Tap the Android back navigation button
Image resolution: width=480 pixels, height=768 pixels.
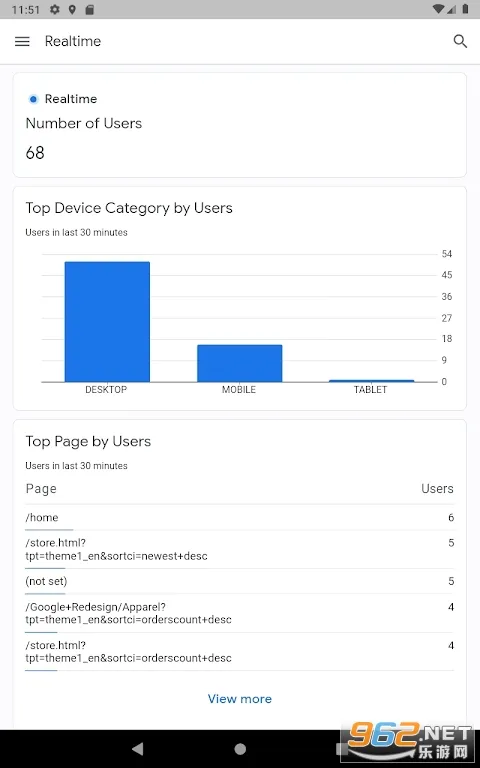click(x=138, y=748)
